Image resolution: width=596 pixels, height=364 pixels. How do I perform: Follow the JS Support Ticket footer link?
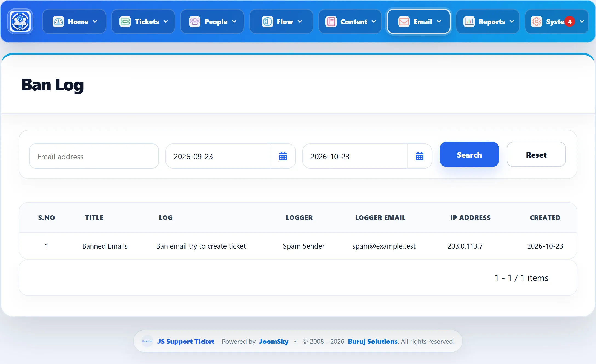point(186,341)
